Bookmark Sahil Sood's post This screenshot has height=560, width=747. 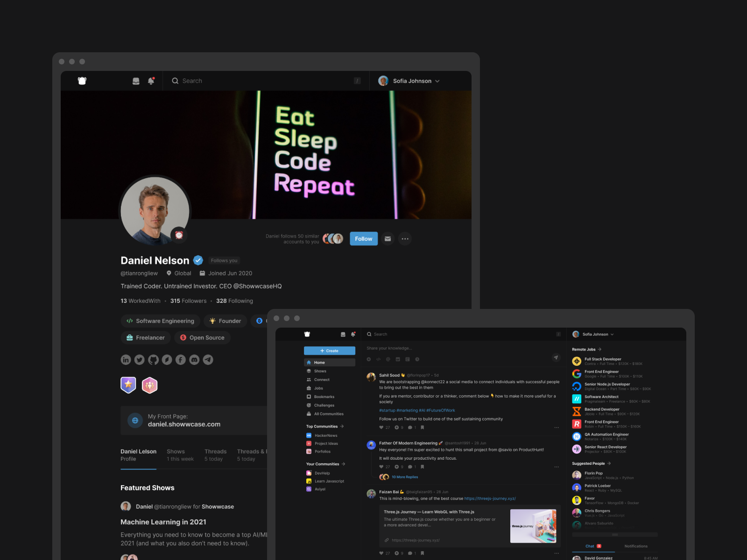click(x=423, y=427)
